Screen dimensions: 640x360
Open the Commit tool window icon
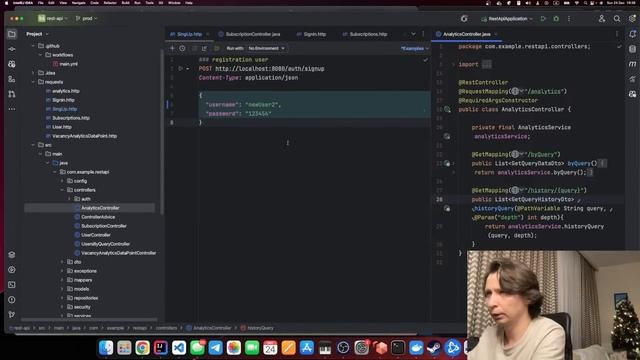click(12, 49)
